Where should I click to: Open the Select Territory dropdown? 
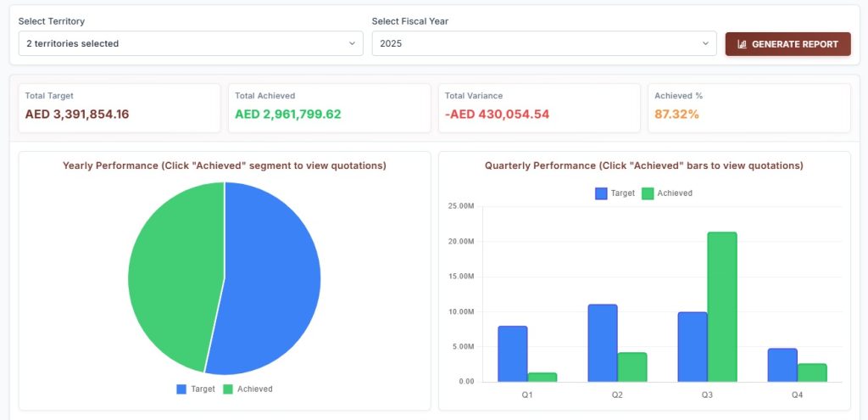[x=191, y=43]
